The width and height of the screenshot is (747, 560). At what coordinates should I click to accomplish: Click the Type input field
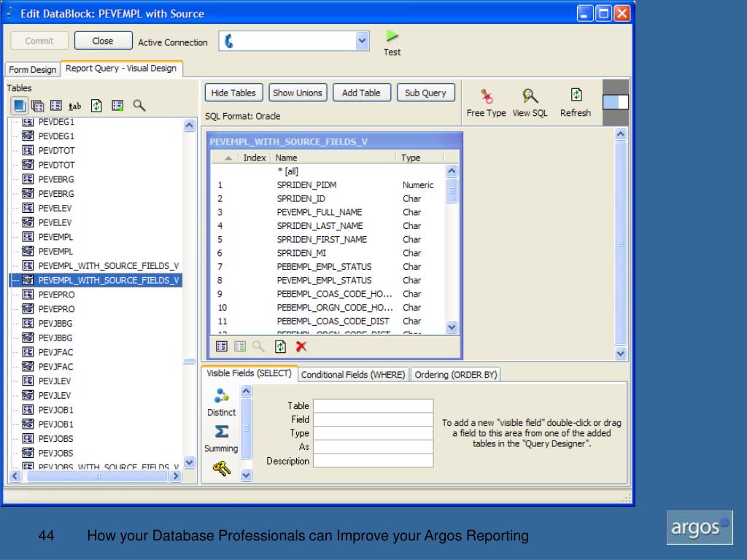tap(373, 433)
